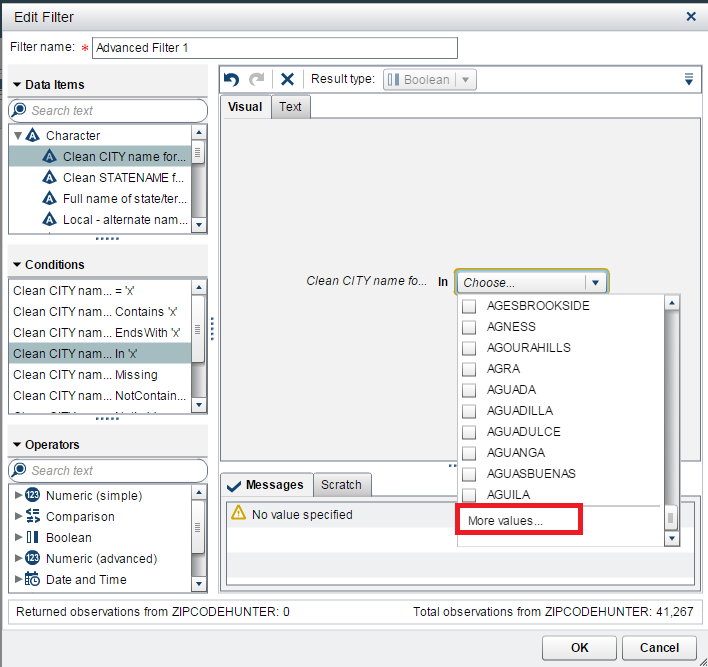The width and height of the screenshot is (708, 667).
Task: Switch to the Text tab
Action: (290, 107)
